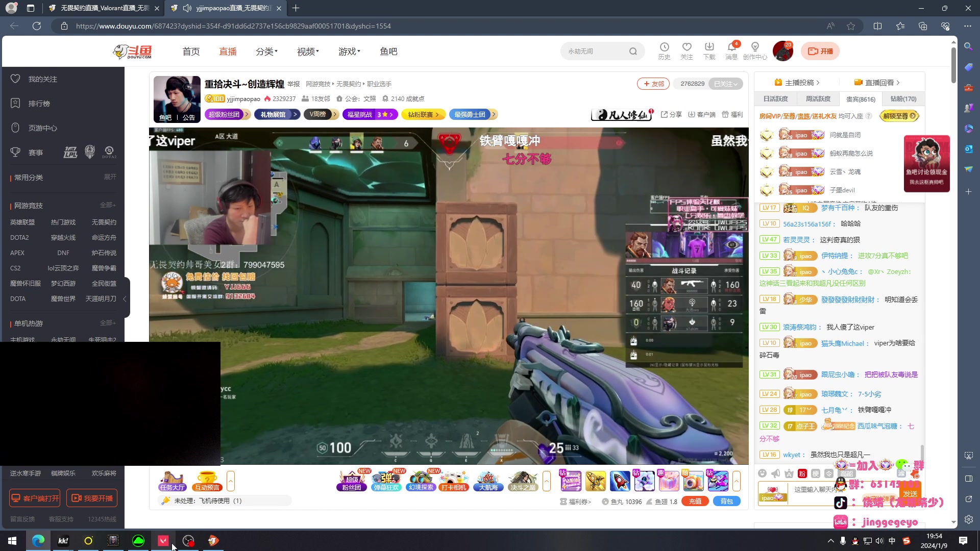Switch to the 无畏契约直播 browser tab

105,8
